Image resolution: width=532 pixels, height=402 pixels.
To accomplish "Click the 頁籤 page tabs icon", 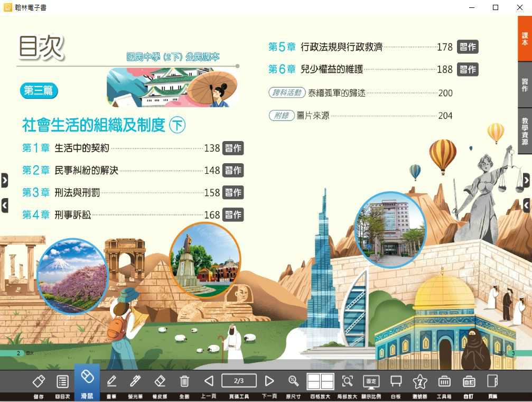I will coord(492,381).
